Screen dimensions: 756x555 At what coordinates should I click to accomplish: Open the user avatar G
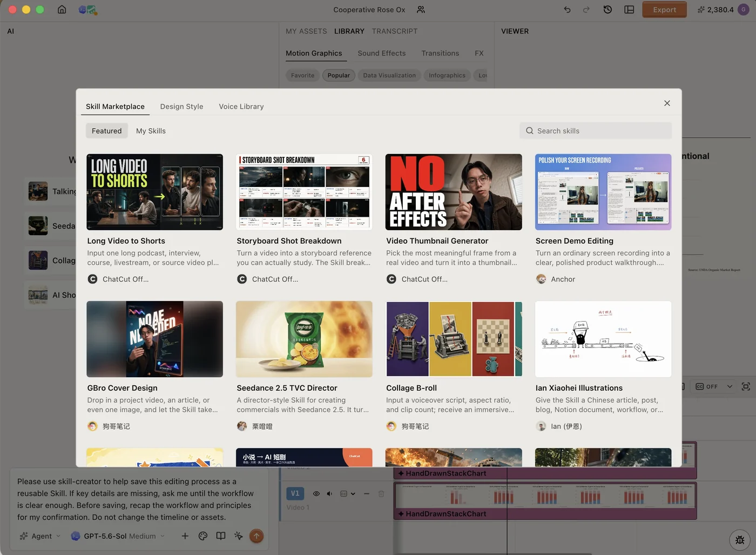744,10
